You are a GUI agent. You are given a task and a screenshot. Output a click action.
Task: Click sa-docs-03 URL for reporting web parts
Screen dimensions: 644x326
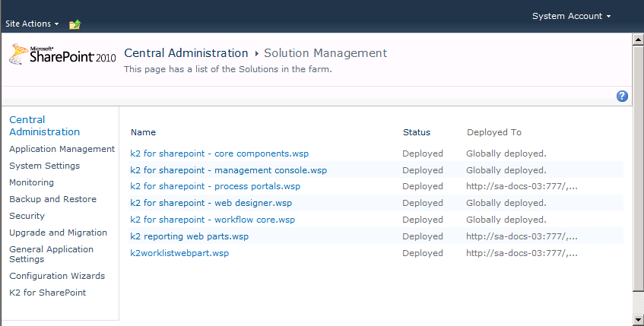click(522, 236)
